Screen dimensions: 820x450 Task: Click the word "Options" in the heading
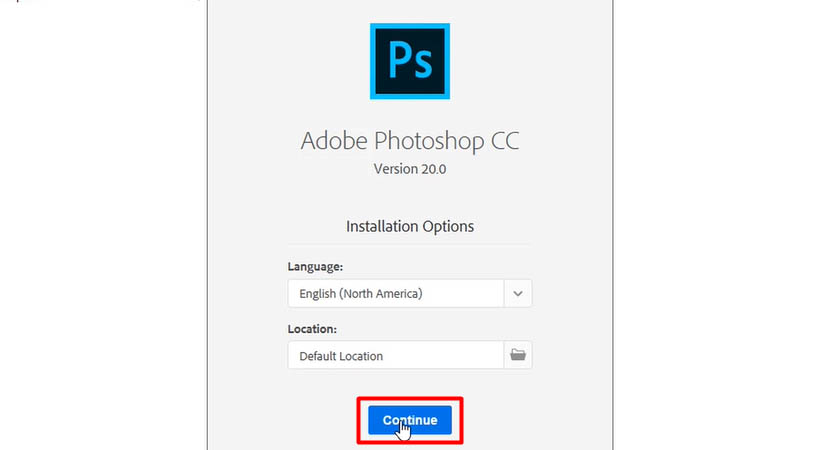click(448, 226)
